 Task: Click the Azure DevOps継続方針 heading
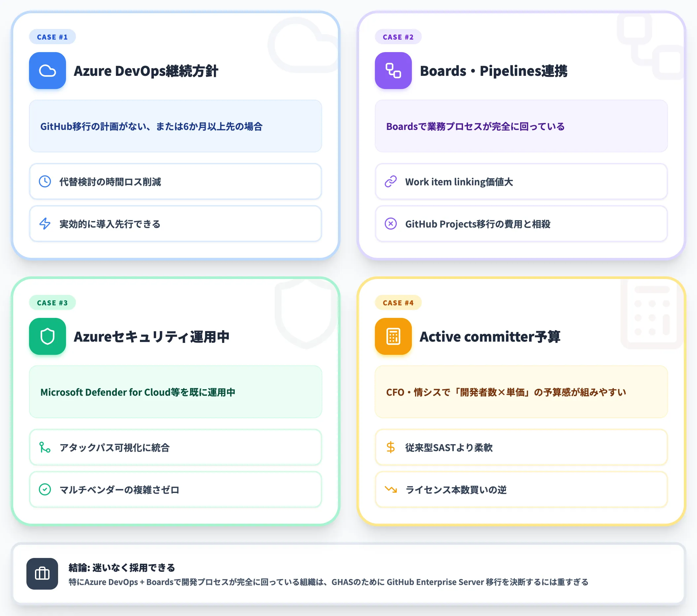(146, 71)
